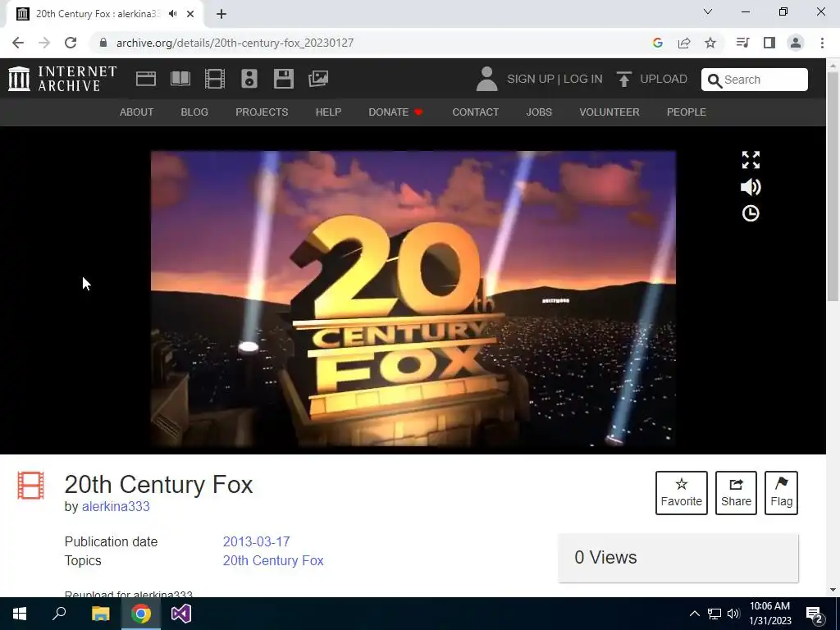Show hidden system tray icons
840x630 pixels.
694,614
